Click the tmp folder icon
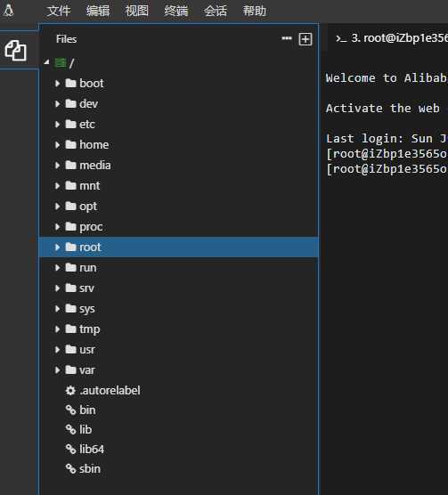 [70, 329]
